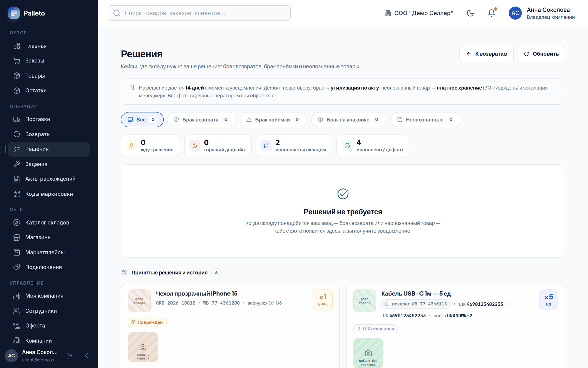Open the notifications bell
Screen dimensions: 588x368
pyautogui.click(x=491, y=13)
